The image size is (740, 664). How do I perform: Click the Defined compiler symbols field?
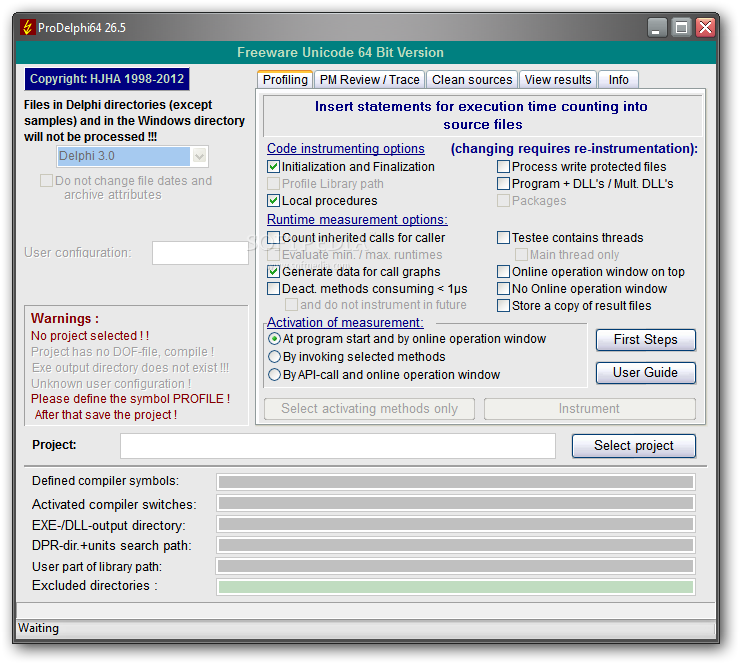tap(456, 482)
